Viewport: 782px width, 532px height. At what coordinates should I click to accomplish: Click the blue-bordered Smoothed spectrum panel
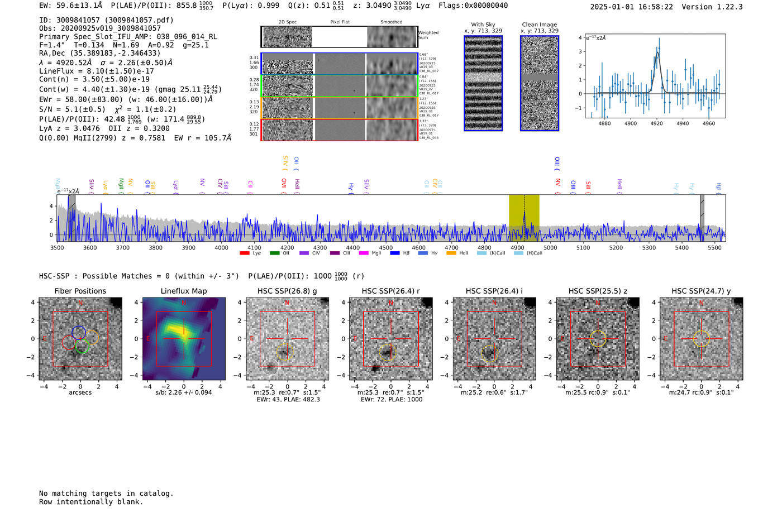[x=392, y=64]
